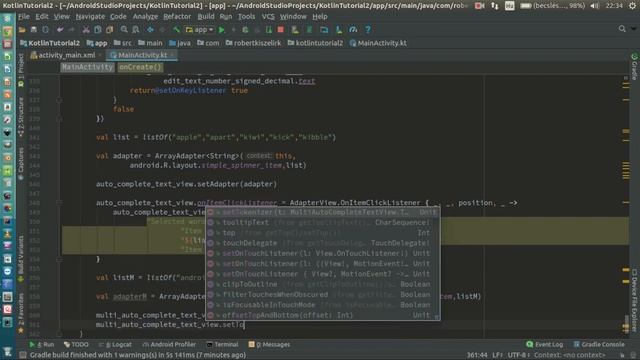Open the Logcat tool window
Image resolution: width=640 pixels, height=360 pixels.
tap(116, 344)
